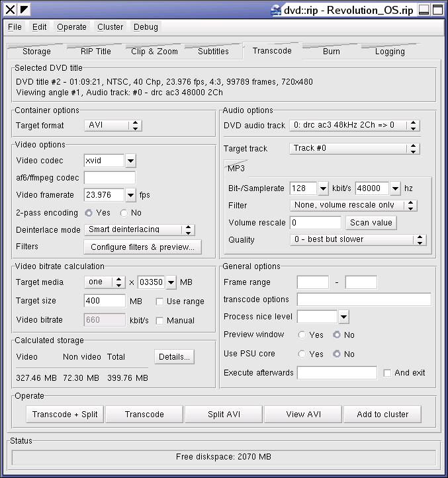448x478 pixels.
Task: Open calculated storage Details
Action: [x=174, y=357]
